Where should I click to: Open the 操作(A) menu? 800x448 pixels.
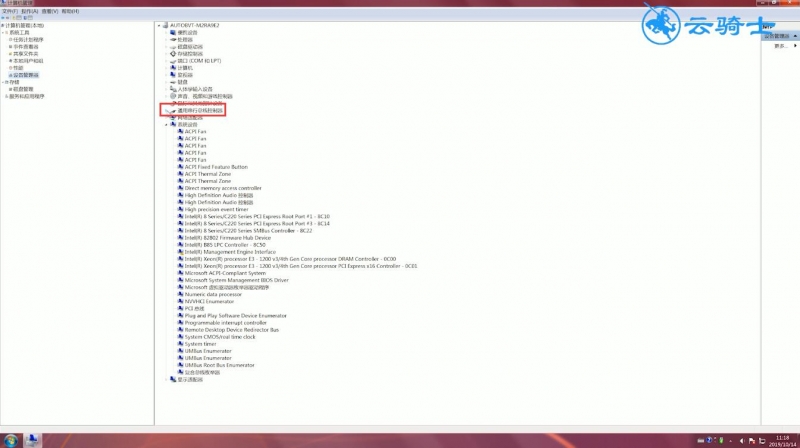(30, 11)
